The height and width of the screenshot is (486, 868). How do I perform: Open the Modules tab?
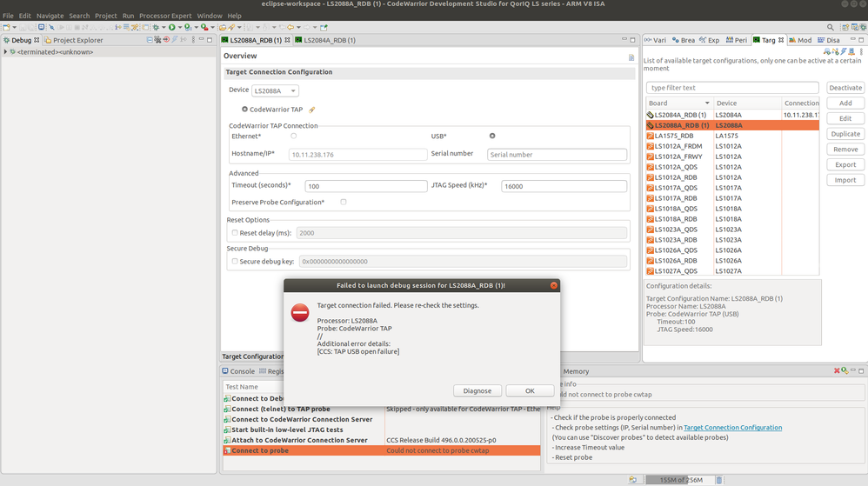tap(800, 40)
